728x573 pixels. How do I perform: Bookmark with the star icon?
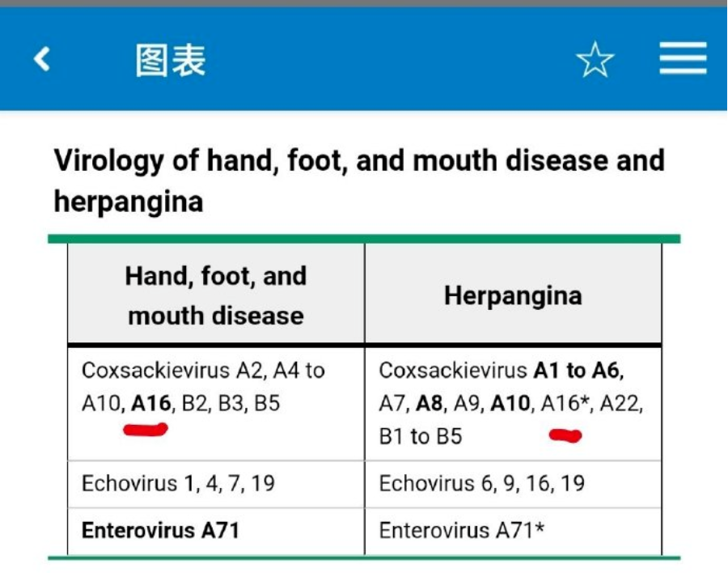pyautogui.click(x=595, y=59)
